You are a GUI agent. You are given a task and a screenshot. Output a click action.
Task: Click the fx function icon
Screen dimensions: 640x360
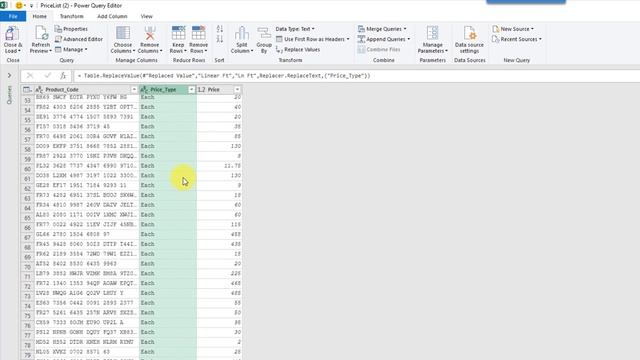click(63, 76)
